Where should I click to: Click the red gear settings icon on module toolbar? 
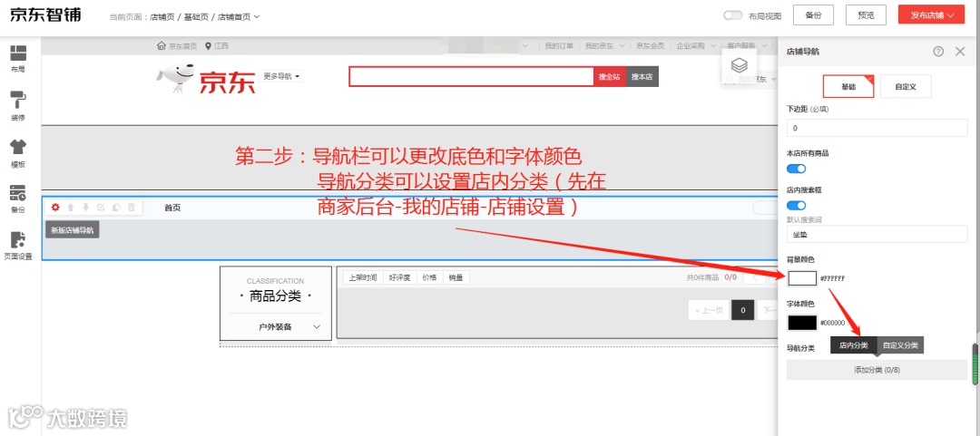coord(55,208)
